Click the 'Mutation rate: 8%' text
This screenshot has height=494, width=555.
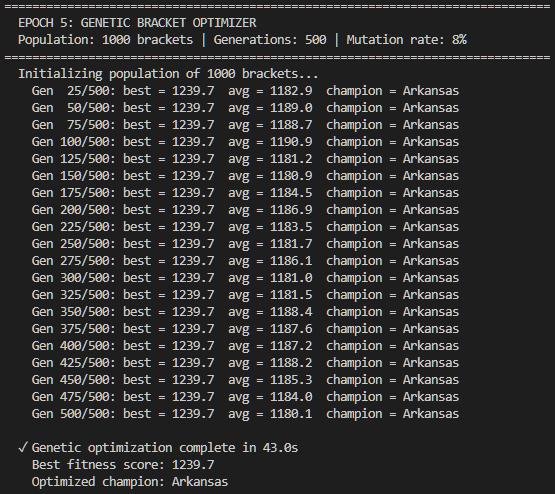point(406,40)
